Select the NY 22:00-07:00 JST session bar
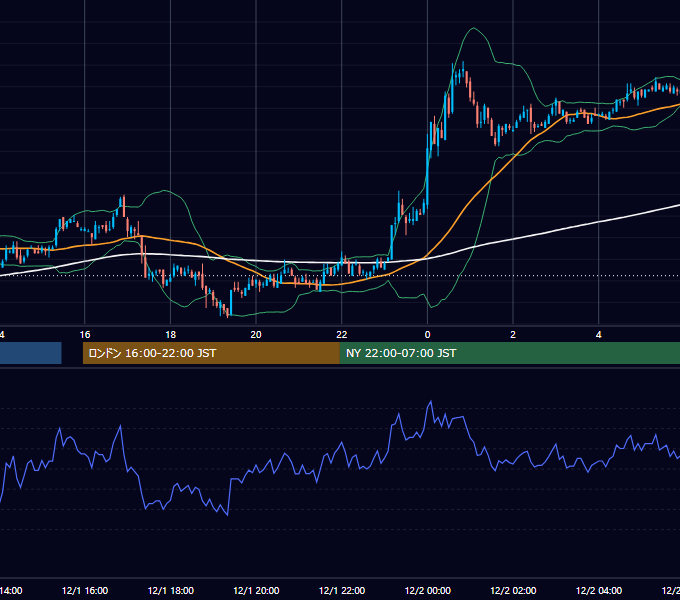The image size is (680, 600). [510, 353]
